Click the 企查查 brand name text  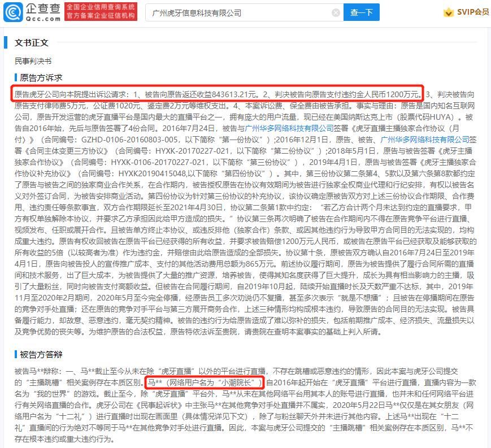coord(43,8)
